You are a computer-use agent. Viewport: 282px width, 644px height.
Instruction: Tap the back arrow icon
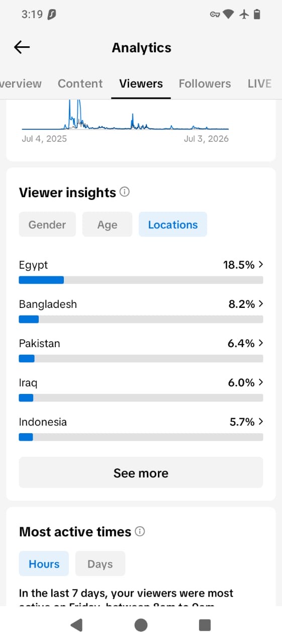coord(22,47)
